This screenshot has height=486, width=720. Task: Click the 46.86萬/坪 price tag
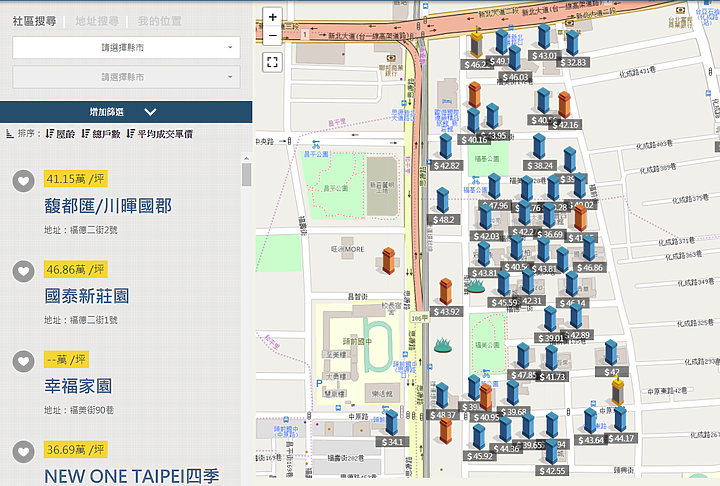(76, 269)
